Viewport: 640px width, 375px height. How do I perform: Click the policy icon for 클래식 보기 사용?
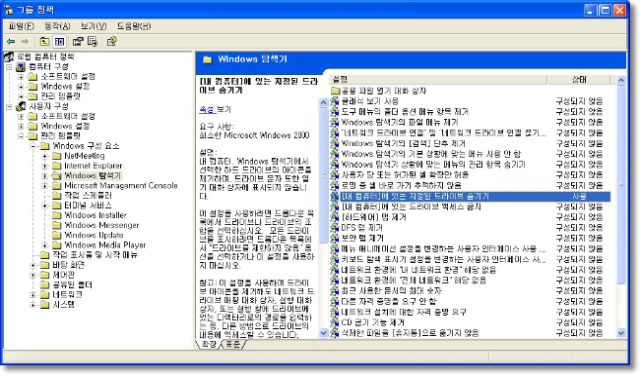click(x=335, y=101)
